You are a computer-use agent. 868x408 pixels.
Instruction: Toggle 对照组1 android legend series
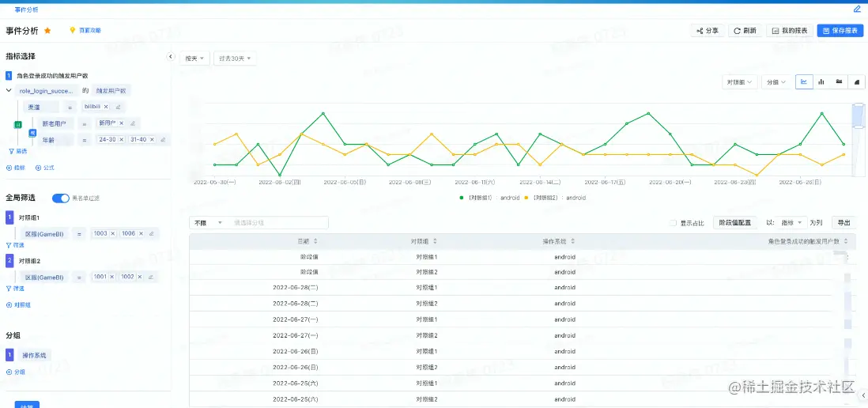click(x=490, y=198)
